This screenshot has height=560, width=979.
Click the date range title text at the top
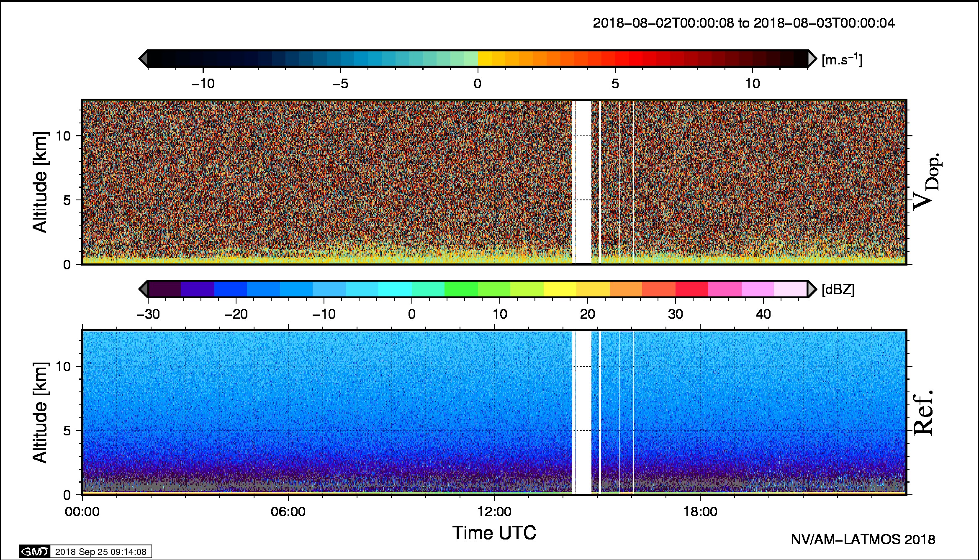click(743, 23)
